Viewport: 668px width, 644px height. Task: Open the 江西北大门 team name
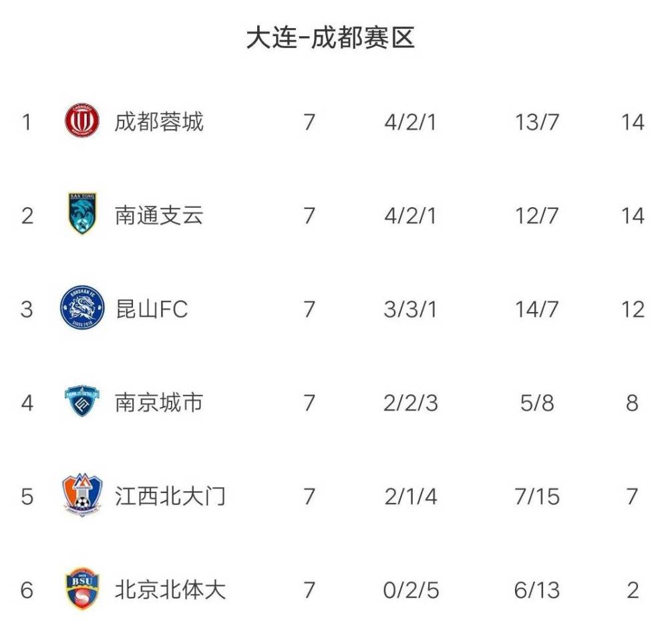click(170, 496)
